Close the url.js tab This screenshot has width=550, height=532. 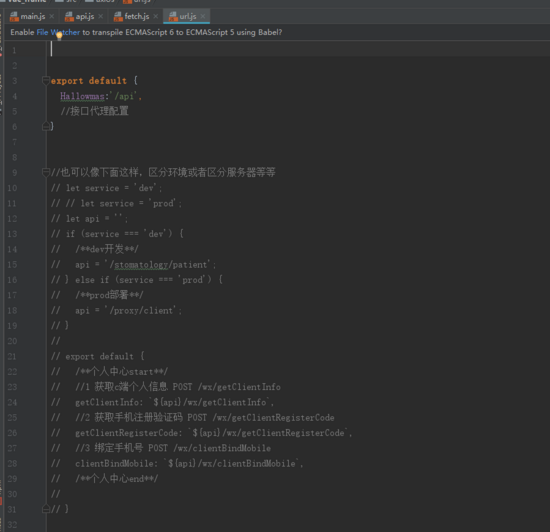point(203,16)
